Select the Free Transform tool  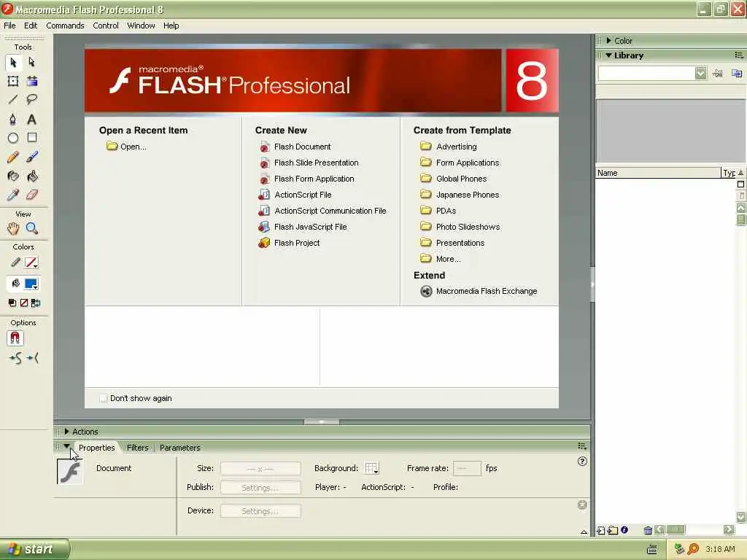[x=13, y=81]
